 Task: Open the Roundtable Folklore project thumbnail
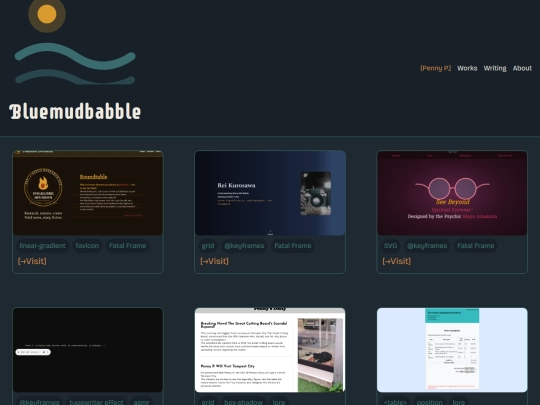coord(88,193)
